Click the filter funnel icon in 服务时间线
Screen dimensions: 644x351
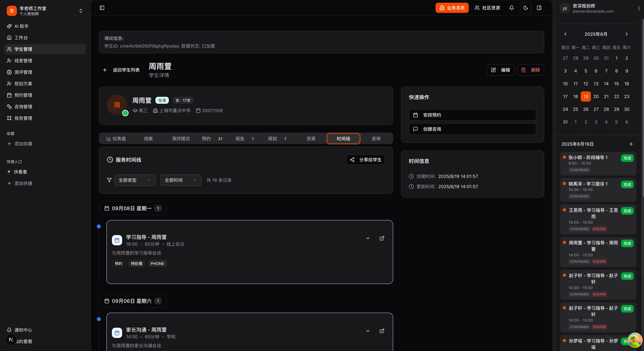click(109, 180)
